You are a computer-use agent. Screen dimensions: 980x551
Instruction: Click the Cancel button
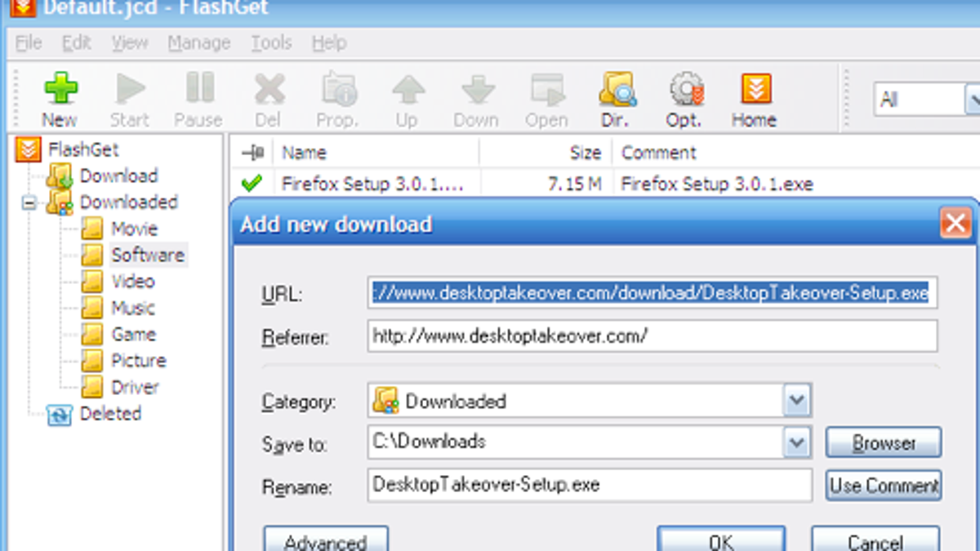(875, 540)
